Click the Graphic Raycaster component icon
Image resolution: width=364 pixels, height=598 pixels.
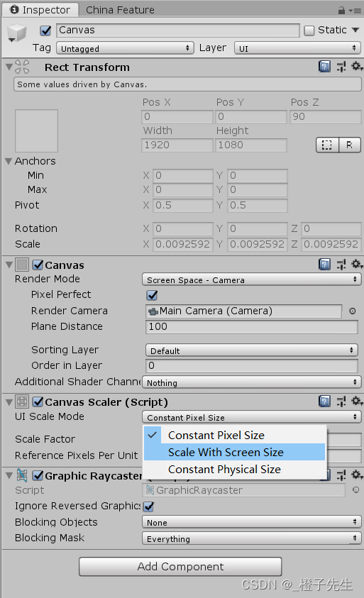pos(22,475)
